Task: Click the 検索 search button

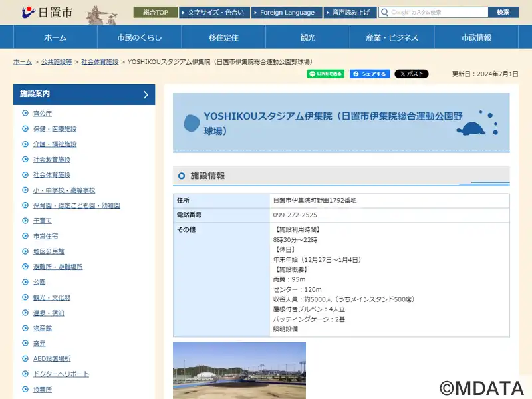Action: (x=503, y=12)
